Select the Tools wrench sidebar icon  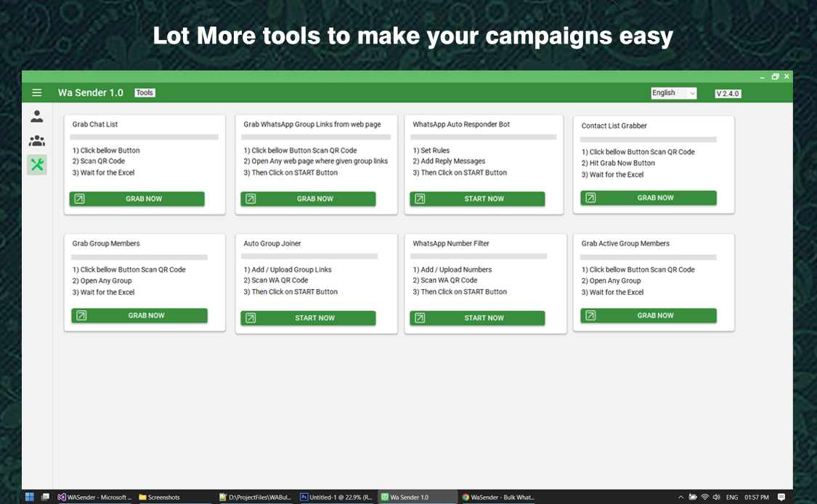click(x=37, y=165)
